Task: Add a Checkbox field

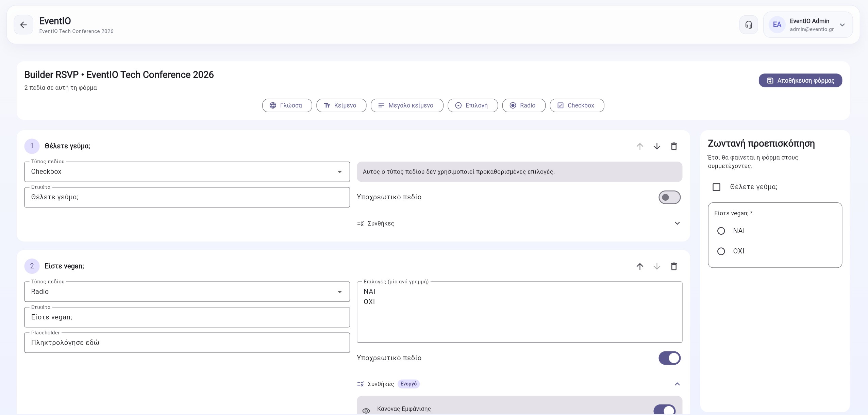Action: click(577, 105)
